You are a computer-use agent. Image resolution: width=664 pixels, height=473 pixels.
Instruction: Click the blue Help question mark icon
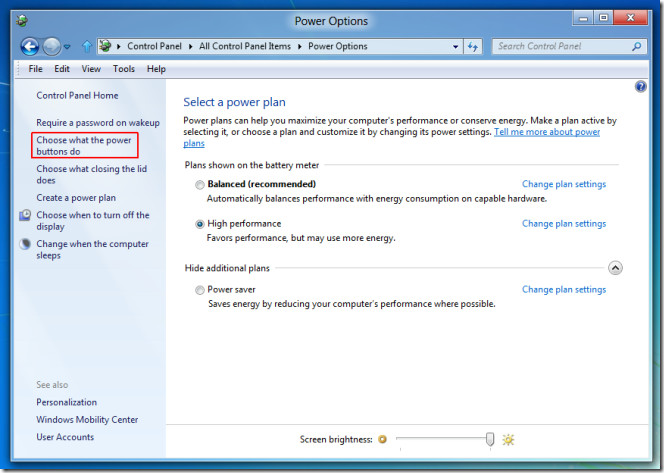pyautogui.click(x=640, y=87)
